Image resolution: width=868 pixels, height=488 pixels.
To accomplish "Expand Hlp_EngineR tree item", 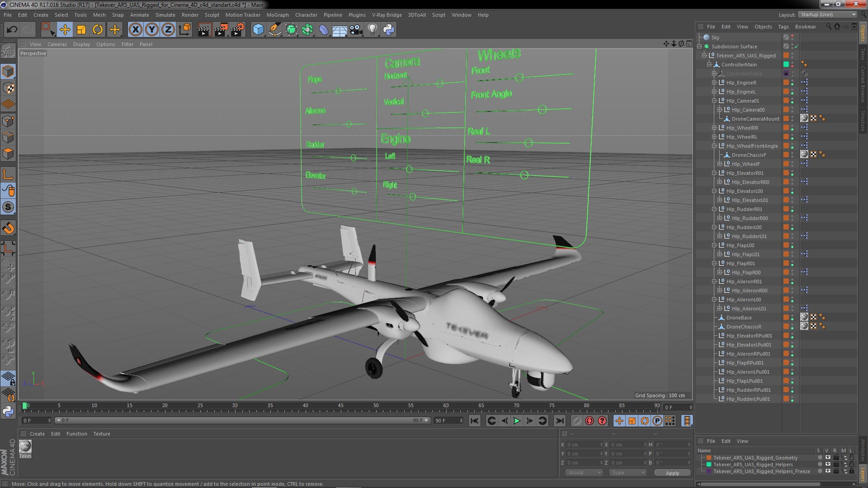I will pos(714,83).
